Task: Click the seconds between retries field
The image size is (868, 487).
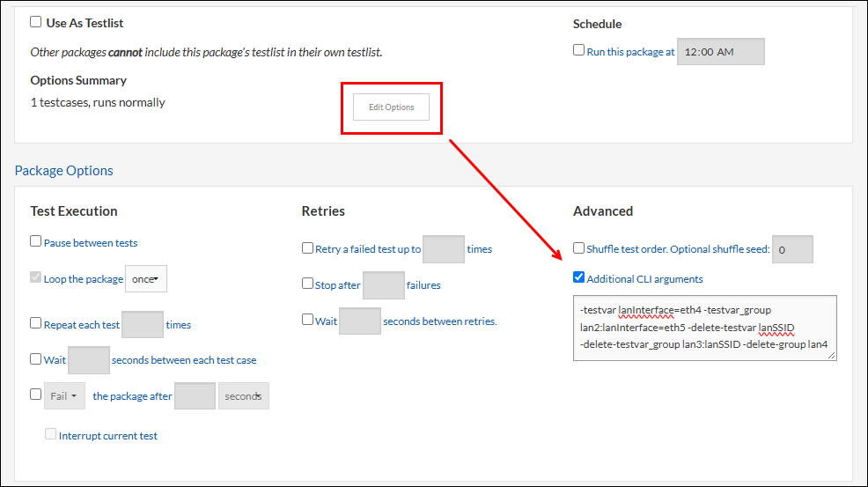Action: point(360,321)
